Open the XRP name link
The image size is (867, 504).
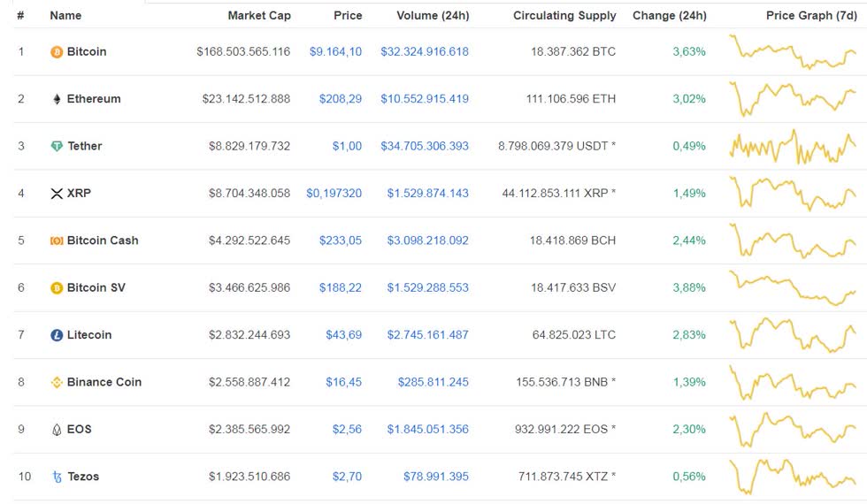[79, 194]
